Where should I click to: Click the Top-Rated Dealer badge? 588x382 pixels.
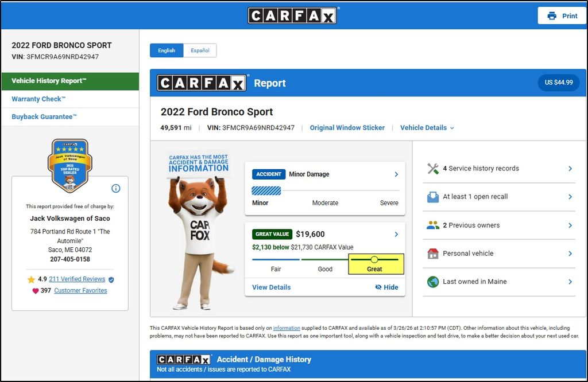point(69,166)
